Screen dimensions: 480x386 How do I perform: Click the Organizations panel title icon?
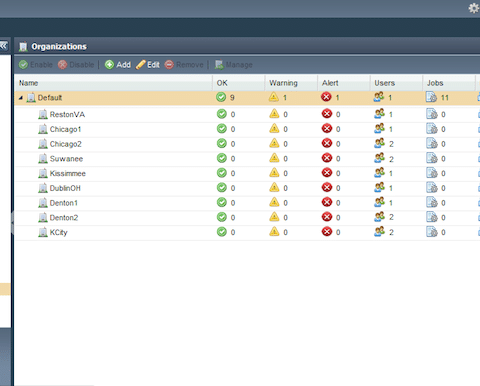[x=23, y=47]
